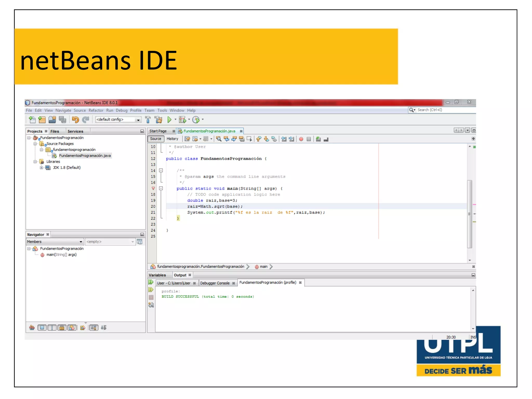Click the Debug Project icon

click(x=182, y=119)
